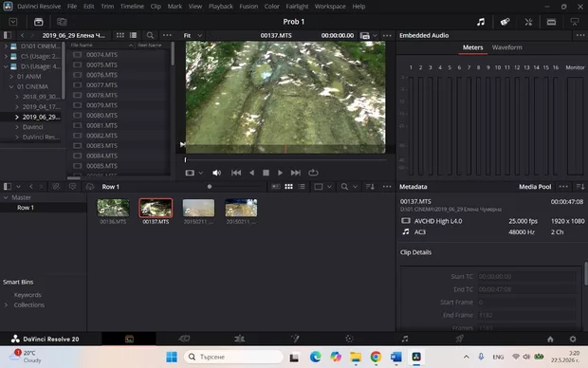
Task: Open the Playback menu
Action: coord(220,7)
